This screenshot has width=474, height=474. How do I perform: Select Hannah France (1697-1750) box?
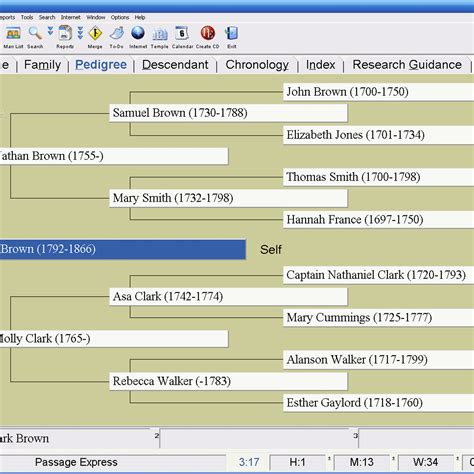[x=379, y=220]
